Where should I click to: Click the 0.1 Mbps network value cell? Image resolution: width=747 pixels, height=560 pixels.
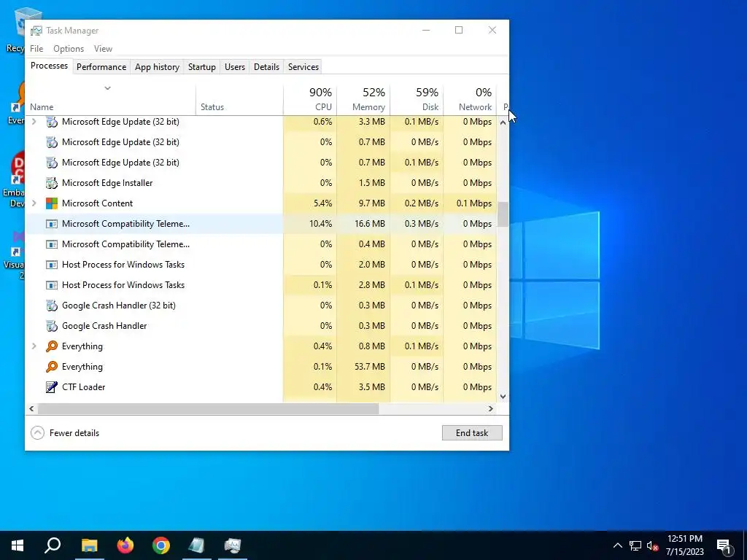pyautogui.click(x=471, y=203)
